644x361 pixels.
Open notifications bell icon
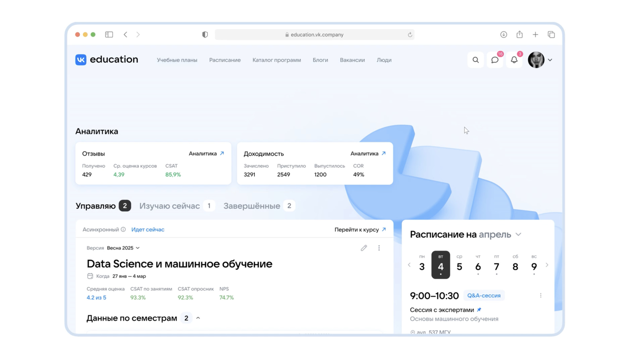point(514,60)
